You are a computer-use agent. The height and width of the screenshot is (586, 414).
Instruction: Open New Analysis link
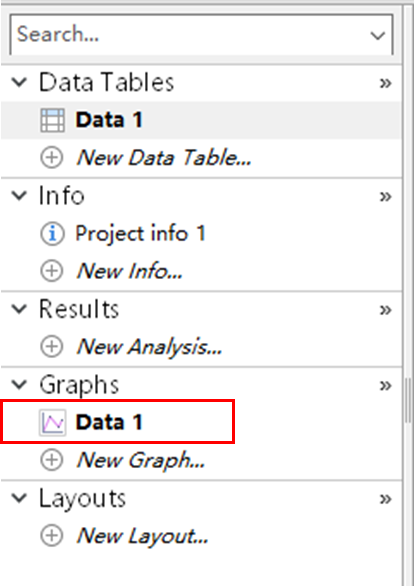(x=149, y=347)
